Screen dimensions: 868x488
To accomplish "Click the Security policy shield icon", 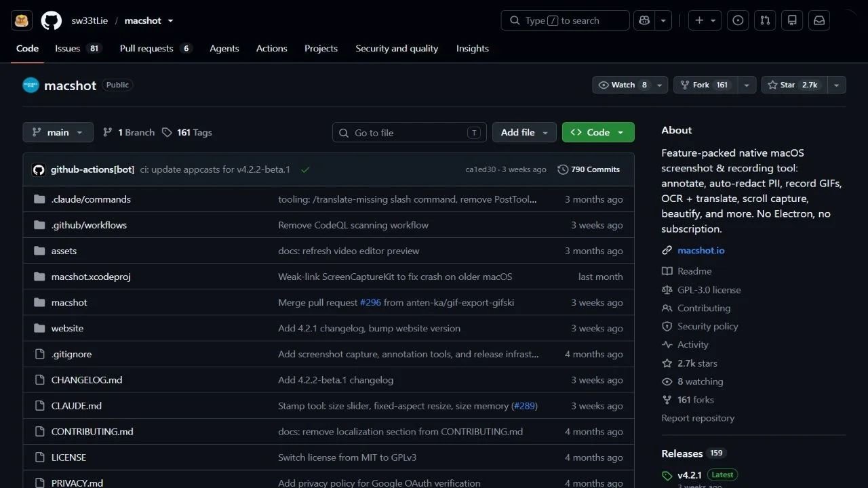I will click(x=667, y=327).
